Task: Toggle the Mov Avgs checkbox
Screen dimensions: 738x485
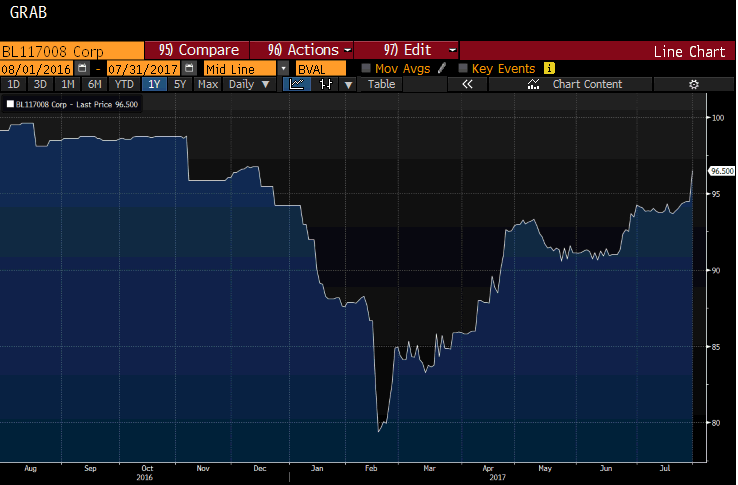Action: pyautogui.click(x=366, y=69)
